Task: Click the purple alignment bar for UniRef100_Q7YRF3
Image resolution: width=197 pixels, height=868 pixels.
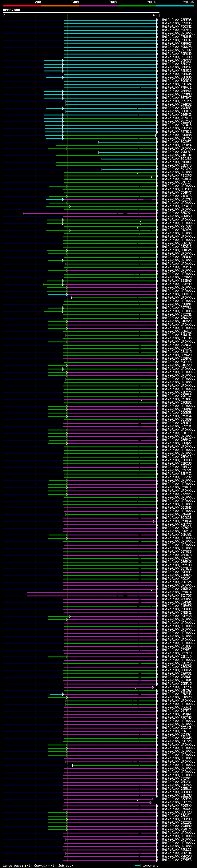Action: pyautogui.click(x=111, y=860)
